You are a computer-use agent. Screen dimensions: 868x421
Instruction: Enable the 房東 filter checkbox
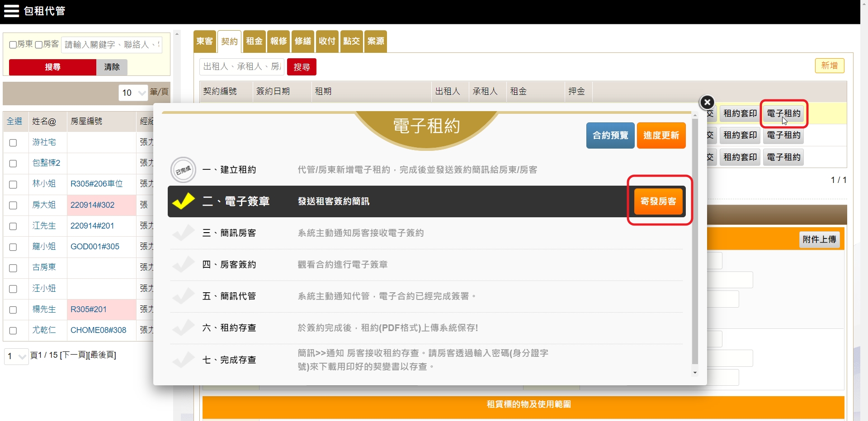point(13,45)
